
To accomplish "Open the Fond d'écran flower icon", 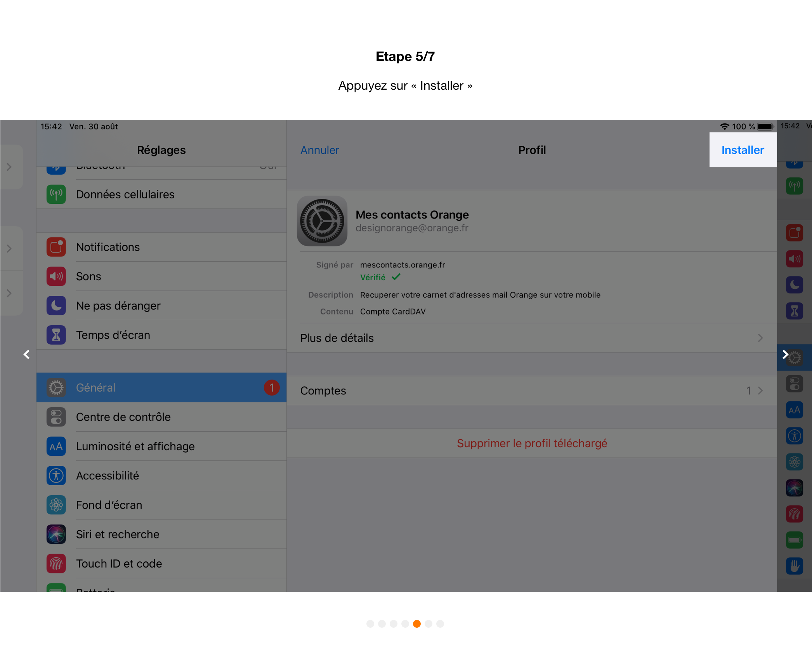I will point(56,505).
